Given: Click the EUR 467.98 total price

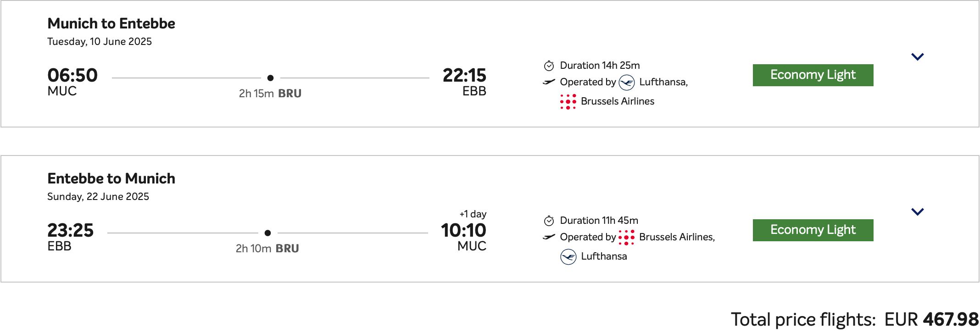Looking at the screenshot, I should tap(931, 319).
